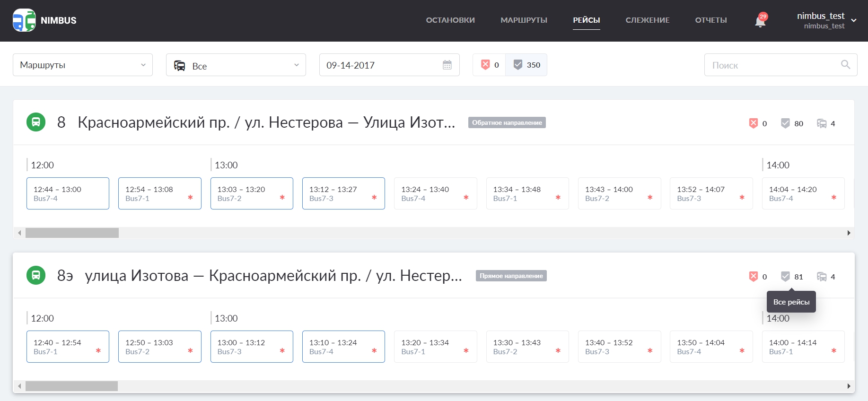
Task: Open the 13:00 – 13:12 Bus7-3 trip
Action: click(252, 347)
